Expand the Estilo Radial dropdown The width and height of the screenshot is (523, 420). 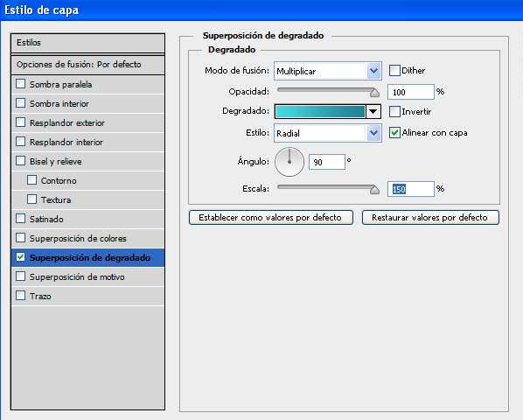tap(374, 133)
